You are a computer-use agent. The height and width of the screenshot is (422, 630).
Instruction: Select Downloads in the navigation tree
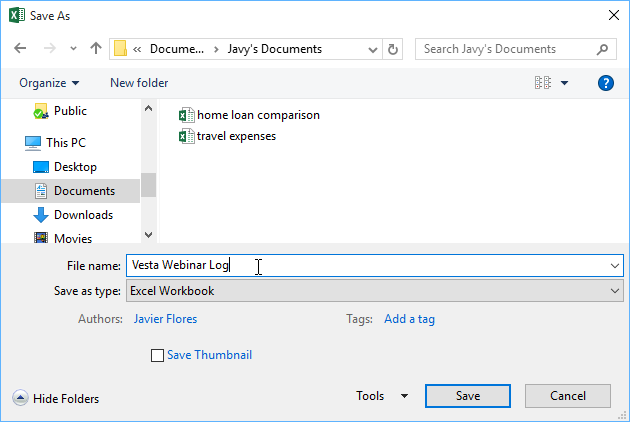pos(83,215)
